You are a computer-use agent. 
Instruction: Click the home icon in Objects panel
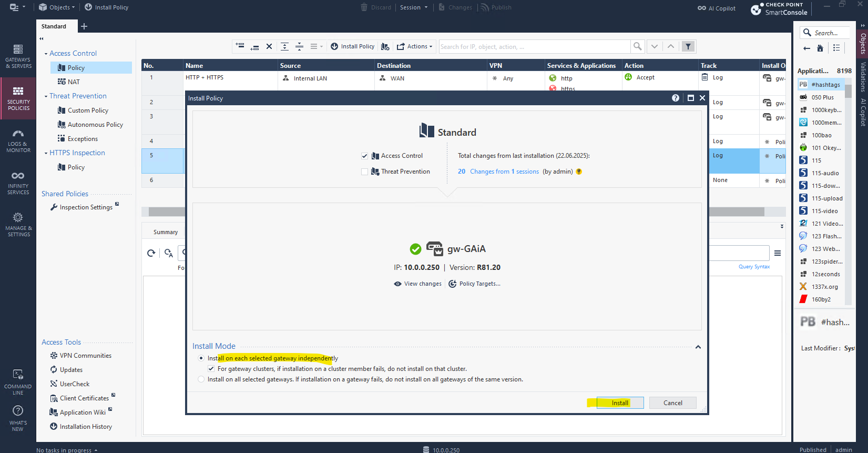tap(820, 48)
